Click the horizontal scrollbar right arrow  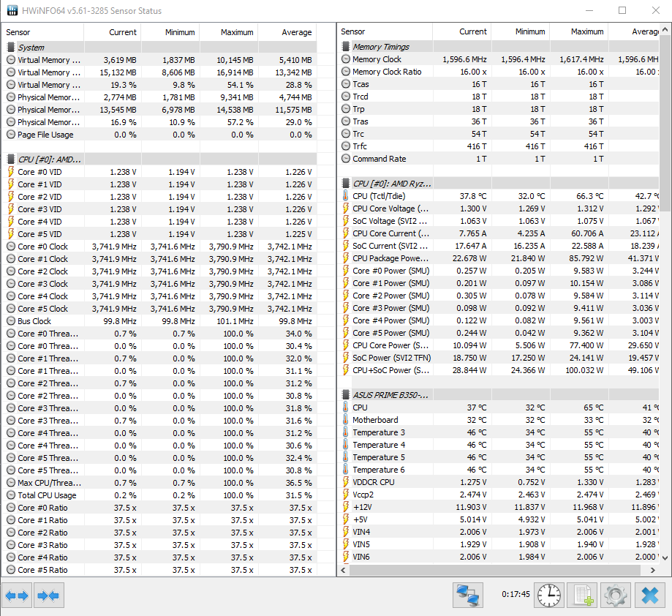tap(652, 570)
